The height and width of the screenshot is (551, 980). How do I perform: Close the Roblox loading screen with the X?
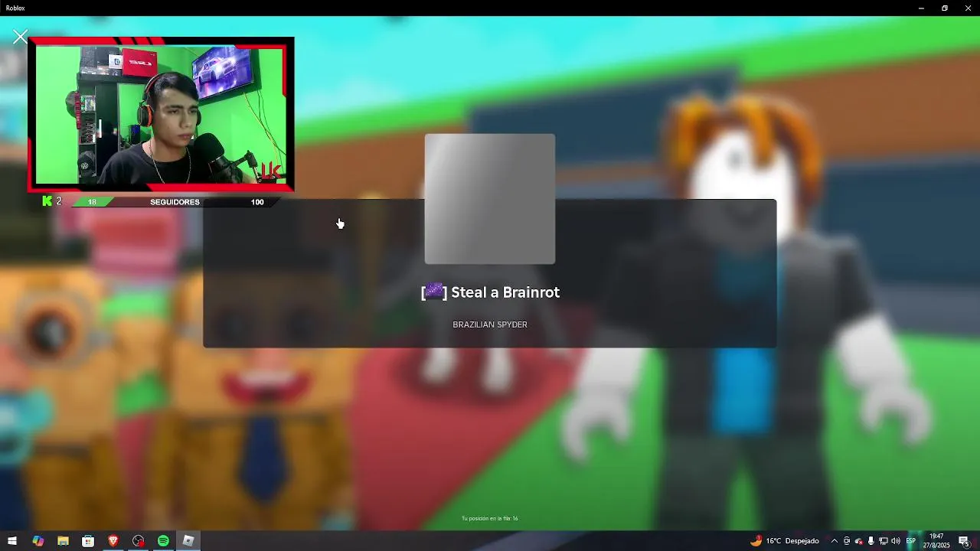[x=20, y=37]
